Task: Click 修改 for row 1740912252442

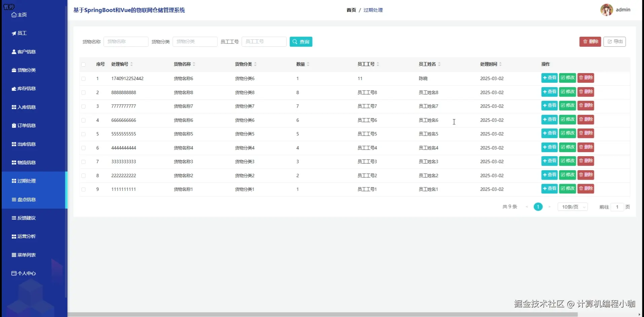Action: (568, 78)
